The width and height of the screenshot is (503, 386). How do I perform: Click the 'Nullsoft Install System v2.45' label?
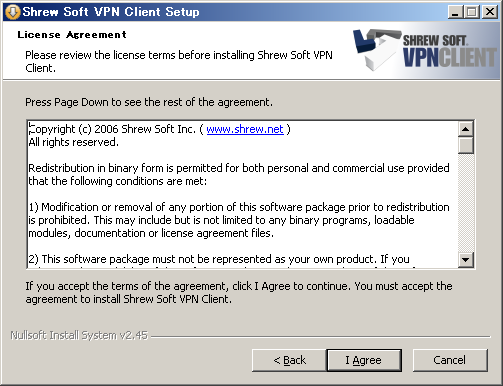tap(79, 335)
